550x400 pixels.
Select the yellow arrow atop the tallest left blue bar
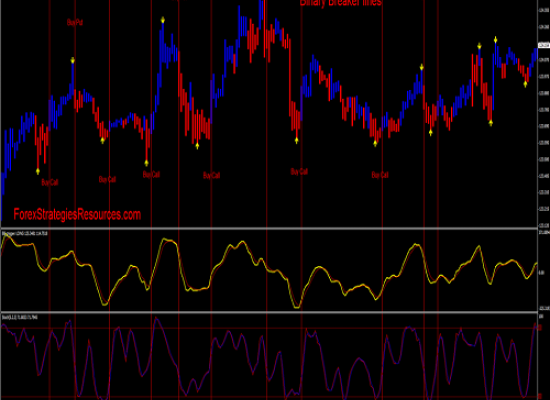pos(163,20)
